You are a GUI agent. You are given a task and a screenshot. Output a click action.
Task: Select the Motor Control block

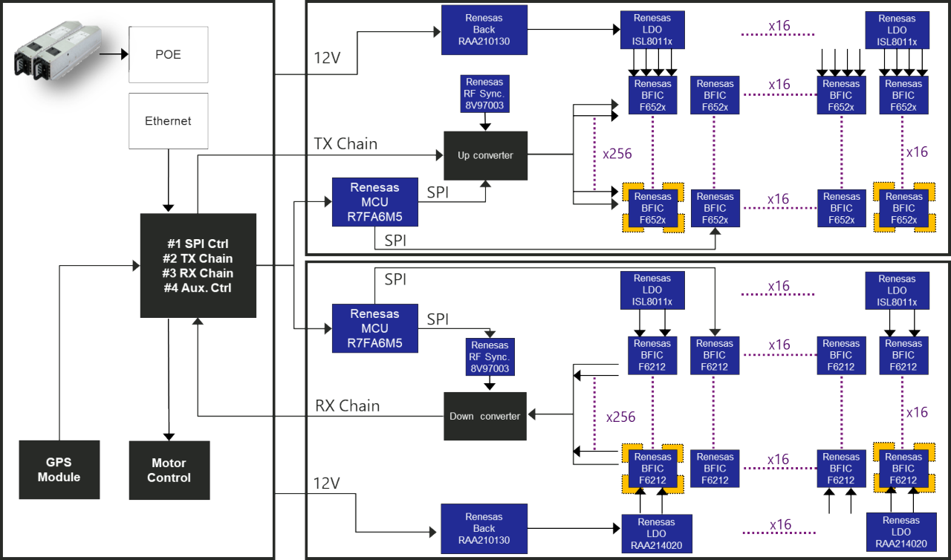(x=169, y=469)
